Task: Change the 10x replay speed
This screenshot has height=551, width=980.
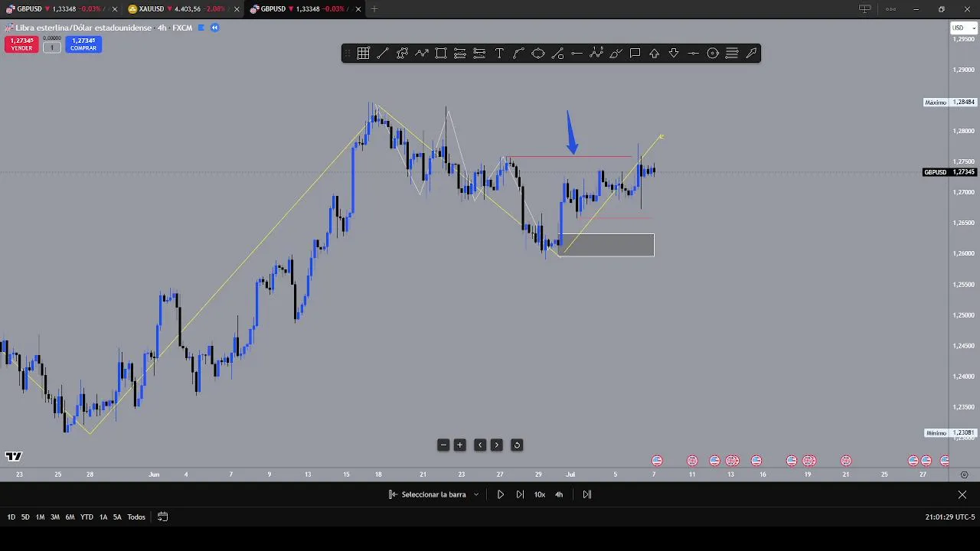Action: (x=540, y=494)
